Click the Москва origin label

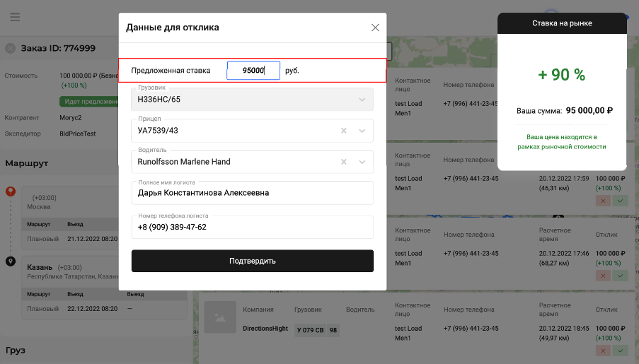click(x=39, y=207)
